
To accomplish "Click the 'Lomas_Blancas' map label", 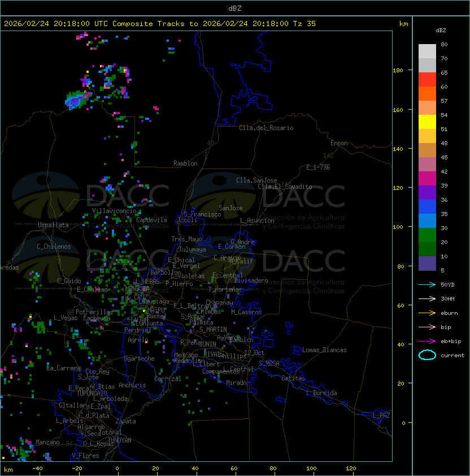I will 324,350.
